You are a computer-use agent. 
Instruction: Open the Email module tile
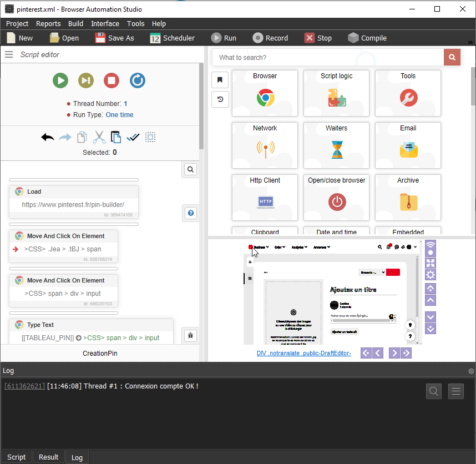408,145
